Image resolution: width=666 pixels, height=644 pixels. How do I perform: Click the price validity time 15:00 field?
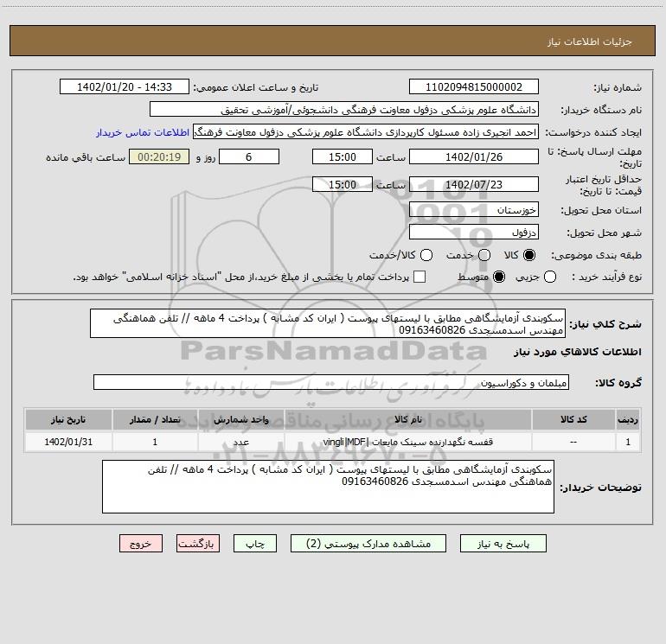click(343, 184)
